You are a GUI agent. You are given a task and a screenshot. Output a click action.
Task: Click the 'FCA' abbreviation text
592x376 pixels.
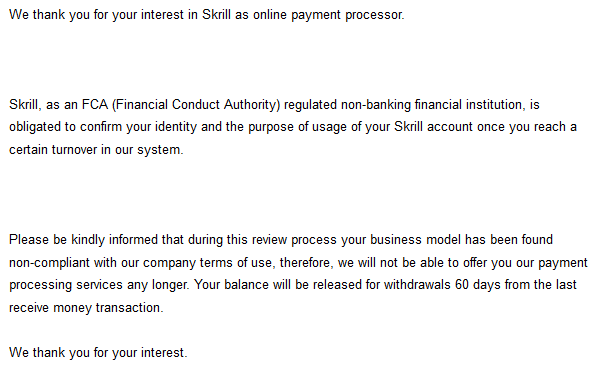pyautogui.click(x=95, y=104)
